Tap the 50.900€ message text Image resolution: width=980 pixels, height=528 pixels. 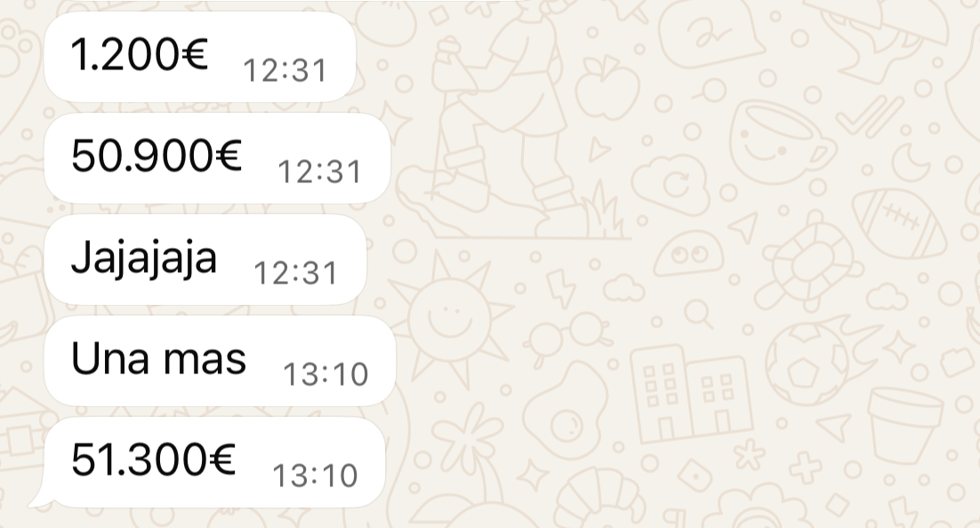(157, 156)
